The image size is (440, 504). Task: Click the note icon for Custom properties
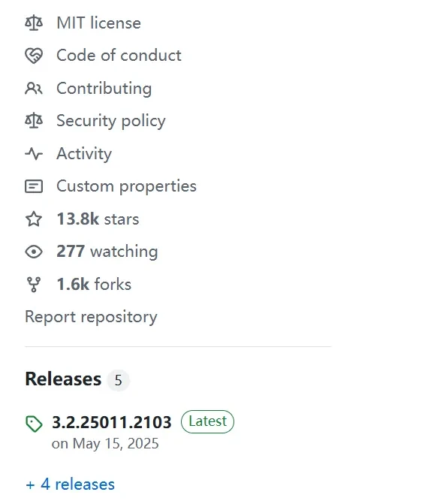(x=34, y=186)
